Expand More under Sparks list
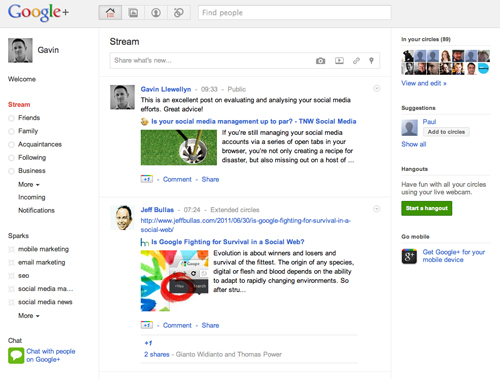This screenshot has width=500, height=379. click(x=29, y=315)
